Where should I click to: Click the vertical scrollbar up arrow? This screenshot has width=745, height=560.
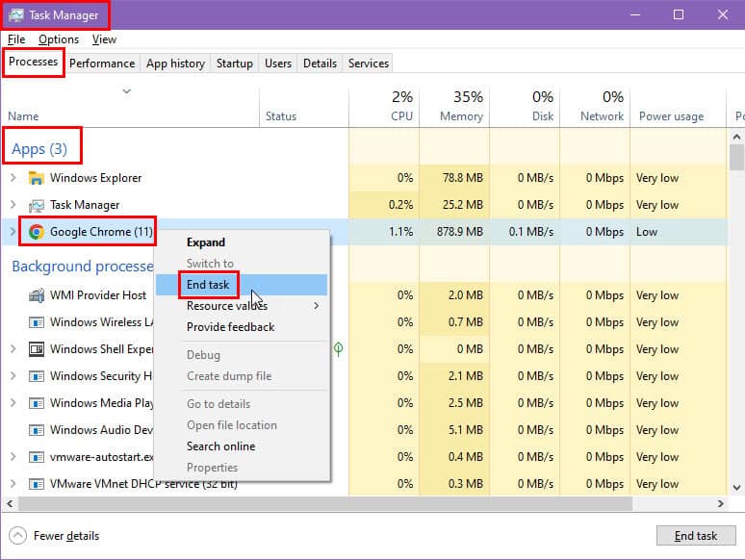[x=736, y=138]
